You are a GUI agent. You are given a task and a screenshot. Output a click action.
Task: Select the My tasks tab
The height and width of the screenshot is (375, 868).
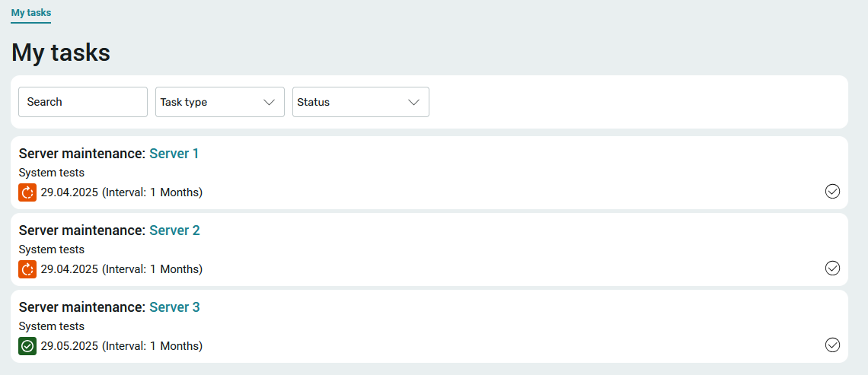(31, 13)
